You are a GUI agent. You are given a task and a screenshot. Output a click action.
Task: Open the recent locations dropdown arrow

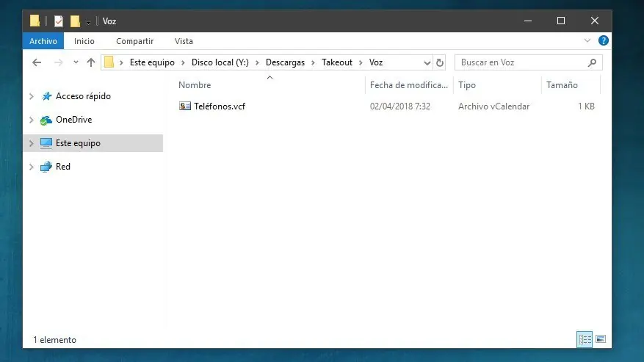click(76, 62)
